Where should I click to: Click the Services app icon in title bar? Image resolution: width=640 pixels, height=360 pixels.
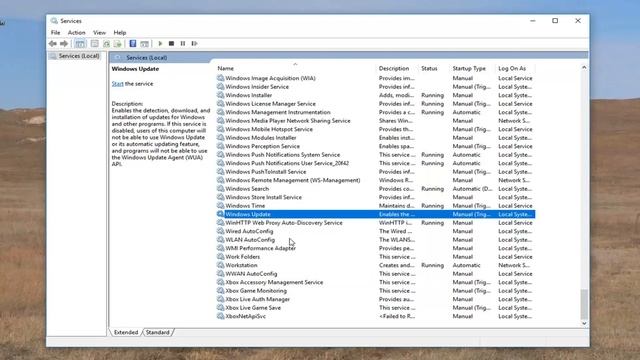click(54, 21)
